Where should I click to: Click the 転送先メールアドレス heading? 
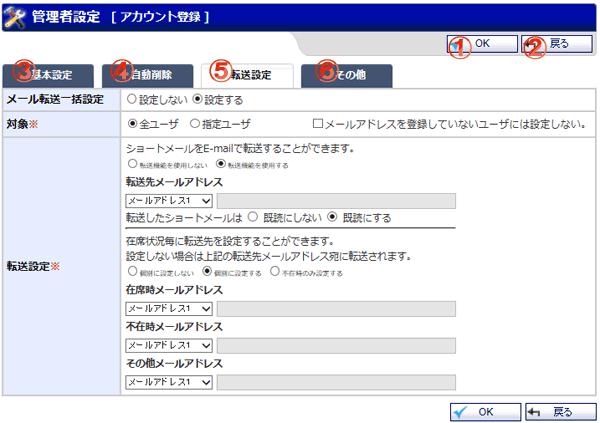(174, 182)
